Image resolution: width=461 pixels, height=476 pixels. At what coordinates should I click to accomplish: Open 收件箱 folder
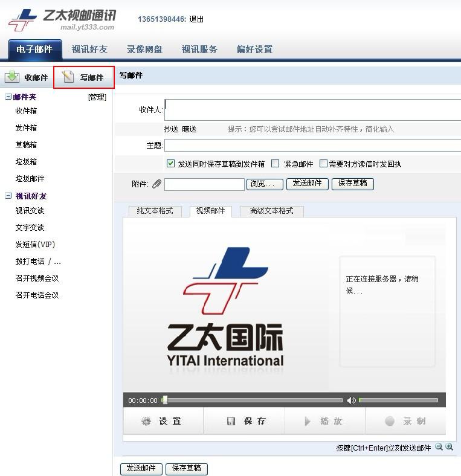tap(26, 111)
